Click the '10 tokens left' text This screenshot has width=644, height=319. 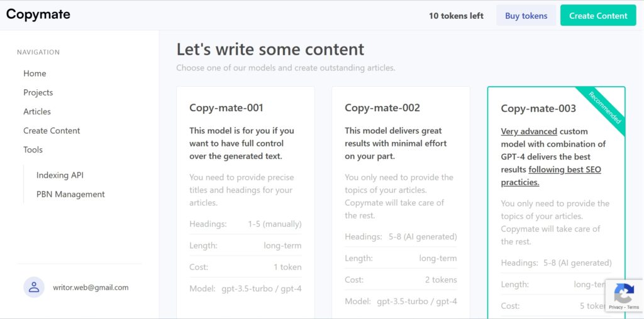[456, 16]
